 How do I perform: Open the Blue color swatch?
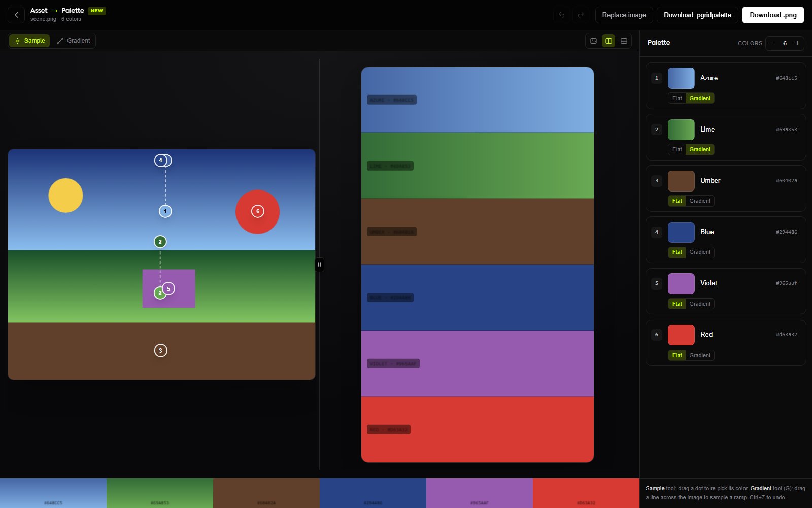tap(681, 232)
